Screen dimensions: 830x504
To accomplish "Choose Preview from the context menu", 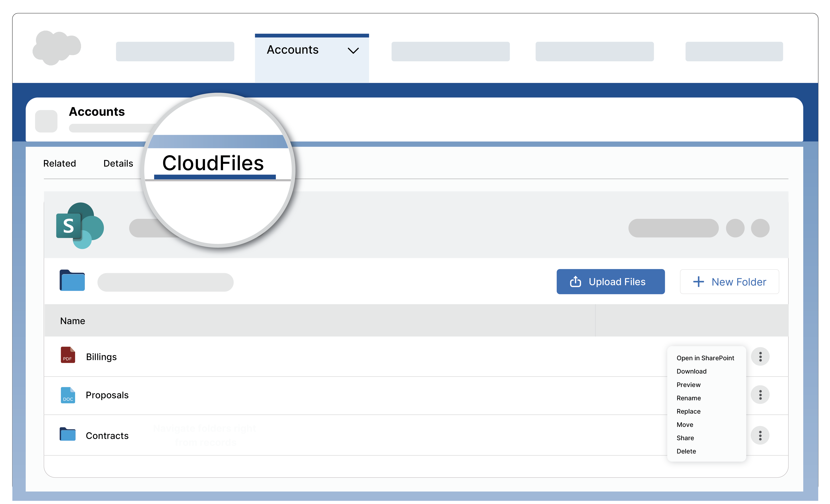I will pyautogui.click(x=688, y=385).
